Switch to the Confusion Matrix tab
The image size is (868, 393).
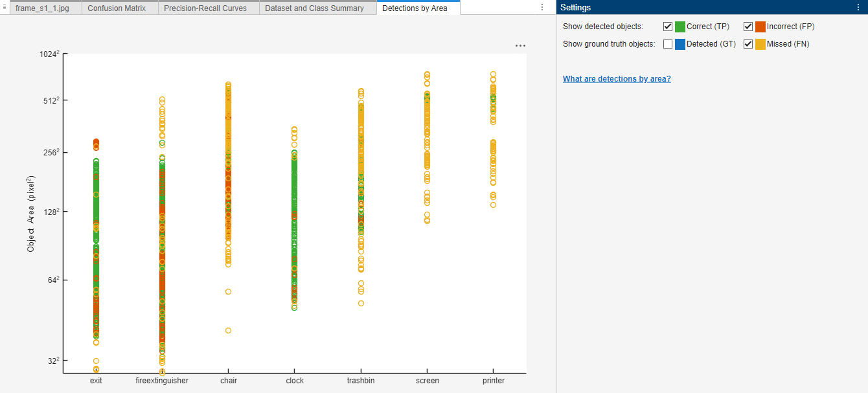(x=119, y=8)
